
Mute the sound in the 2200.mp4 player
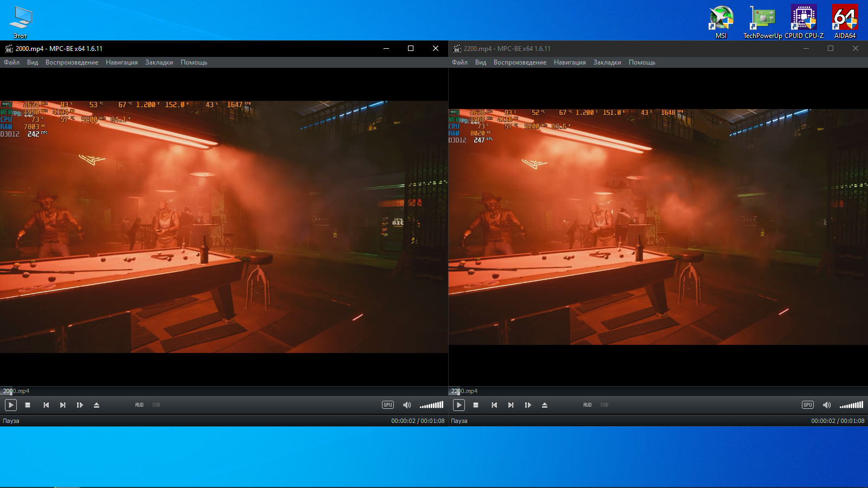click(827, 405)
